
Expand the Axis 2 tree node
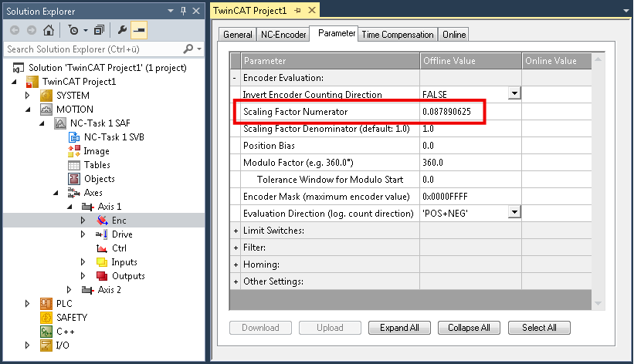point(69,290)
